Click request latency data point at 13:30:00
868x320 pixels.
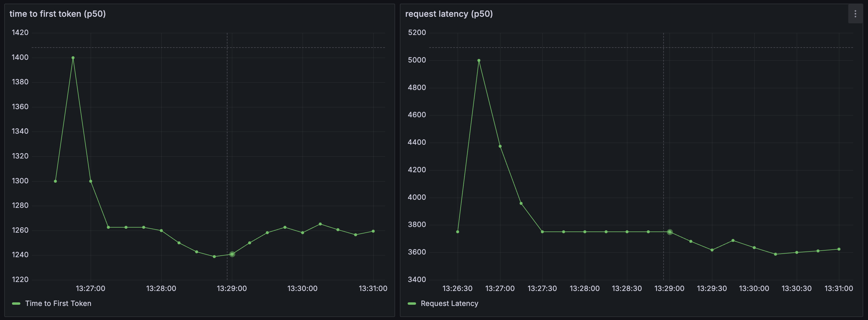click(x=754, y=248)
